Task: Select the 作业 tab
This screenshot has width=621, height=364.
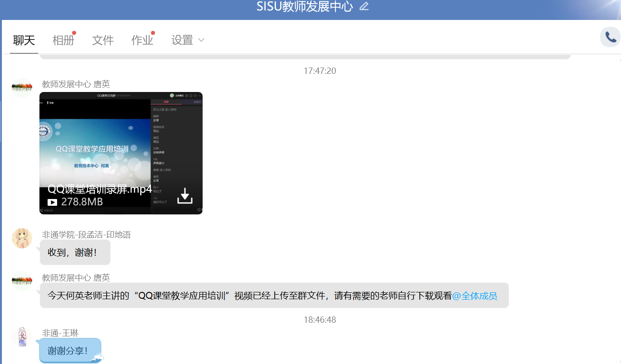Action: pos(142,40)
